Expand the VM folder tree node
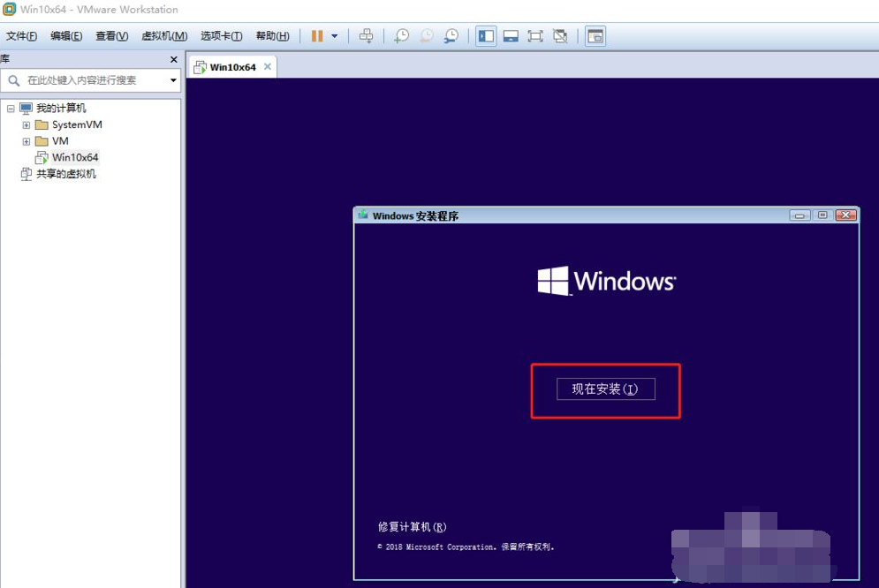Image resolution: width=879 pixels, height=588 pixels. coord(27,141)
